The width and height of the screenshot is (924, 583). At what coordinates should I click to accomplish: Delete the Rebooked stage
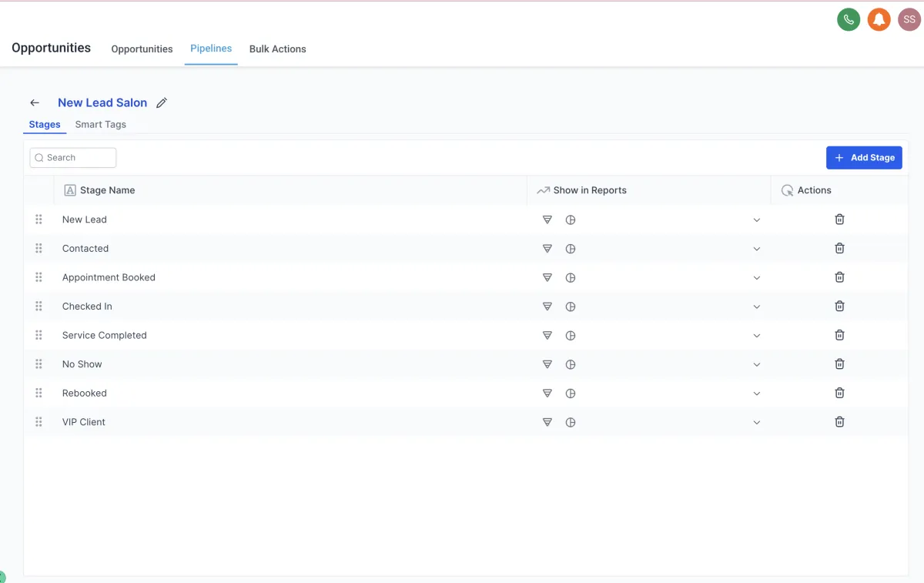tap(839, 393)
